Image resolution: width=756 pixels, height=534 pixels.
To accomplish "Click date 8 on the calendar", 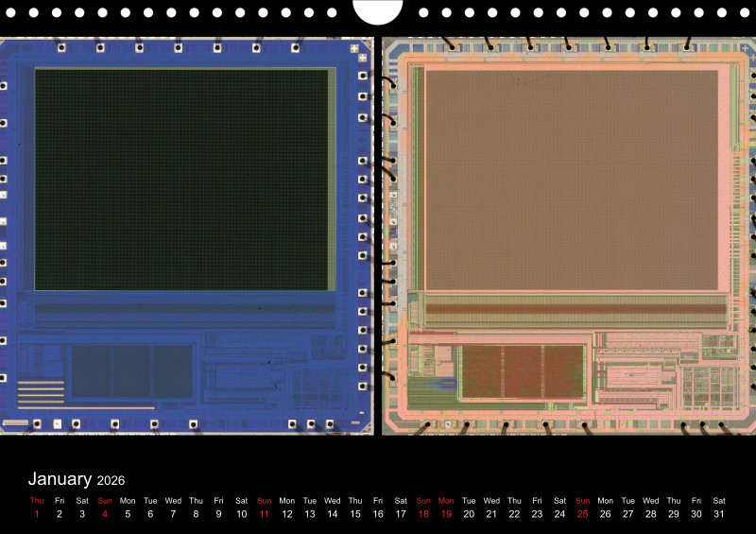I will click(196, 514).
